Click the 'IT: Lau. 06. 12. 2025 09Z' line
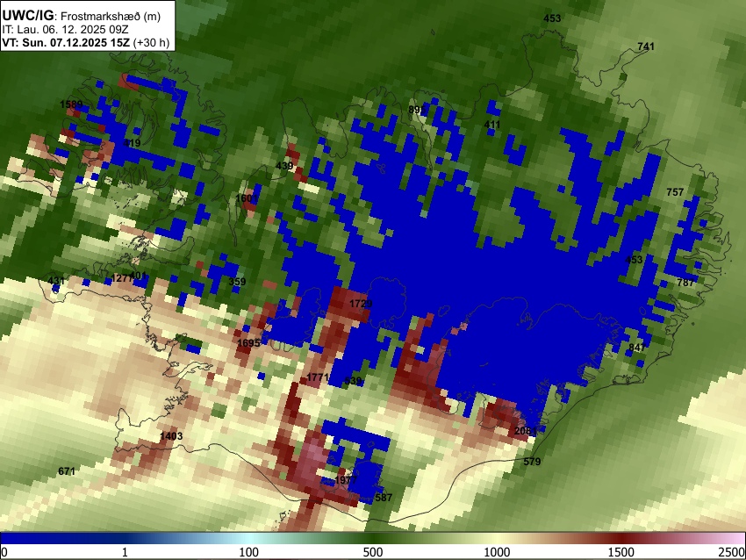The height and width of the screenshot is (560, 746). click(x=65, y=30)
